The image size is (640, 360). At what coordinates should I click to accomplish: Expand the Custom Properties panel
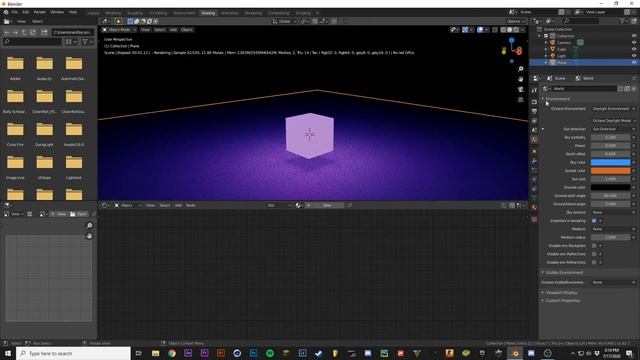(562, 300)
